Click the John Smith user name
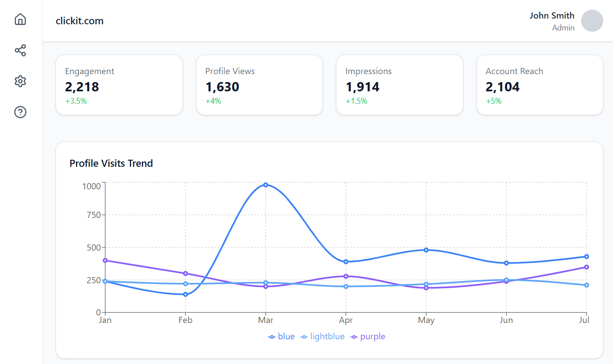 tap(552, 16)
